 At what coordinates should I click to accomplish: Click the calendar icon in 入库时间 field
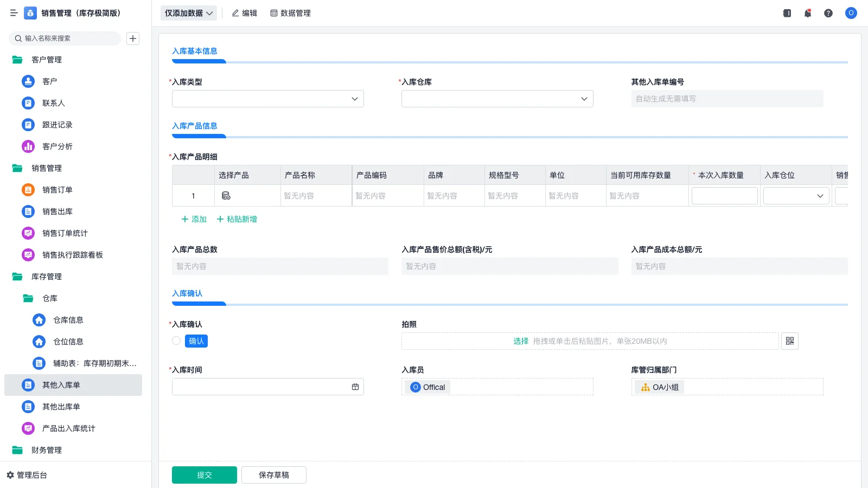[355, 386]
